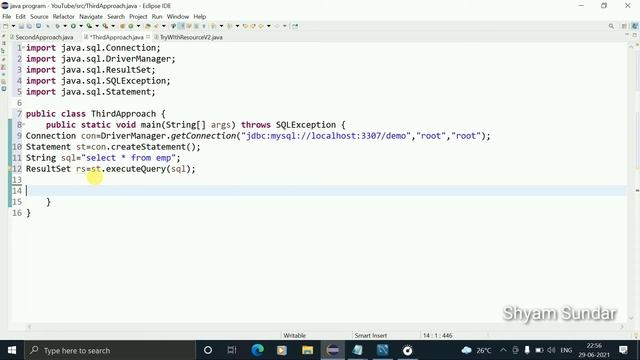Click the ENG language indicator
640x360 pixels.
pos(566,350)
